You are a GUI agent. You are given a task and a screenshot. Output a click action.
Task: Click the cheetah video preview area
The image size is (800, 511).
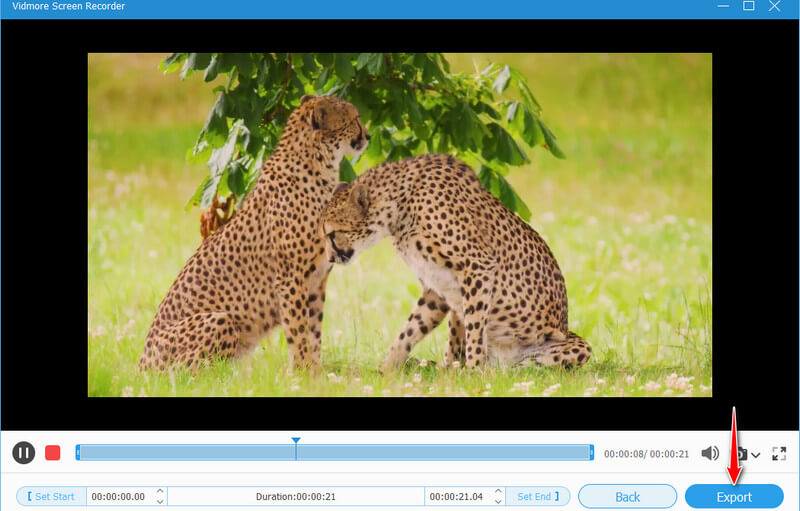click(x=400, y=225)
